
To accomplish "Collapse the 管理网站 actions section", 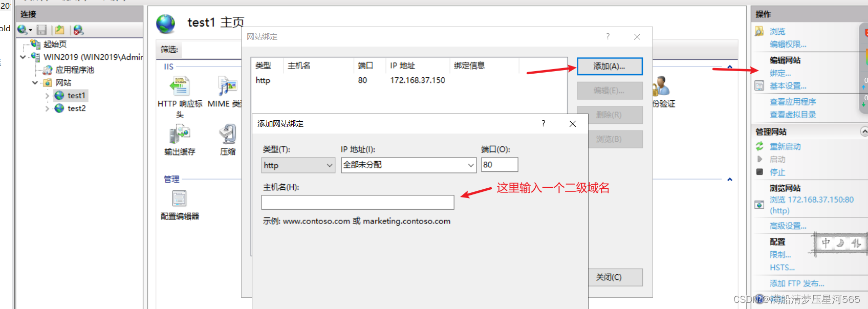I will tap(864, 131).
